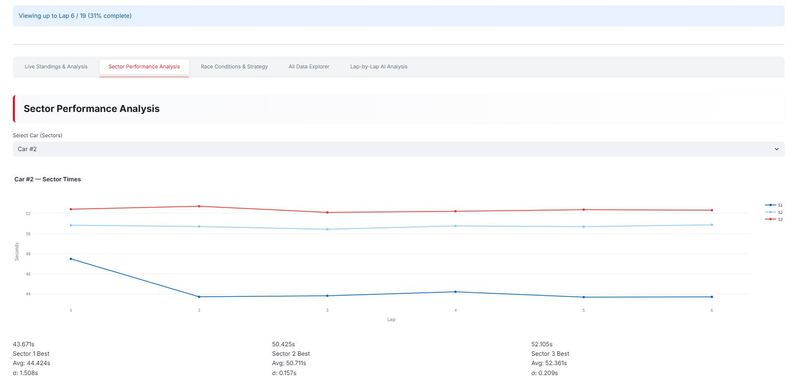Image resolution: width=806 pixels, height=380 pixels.
Task: Click the S3 data point at lap 2
Action: [x=199, y=206]
